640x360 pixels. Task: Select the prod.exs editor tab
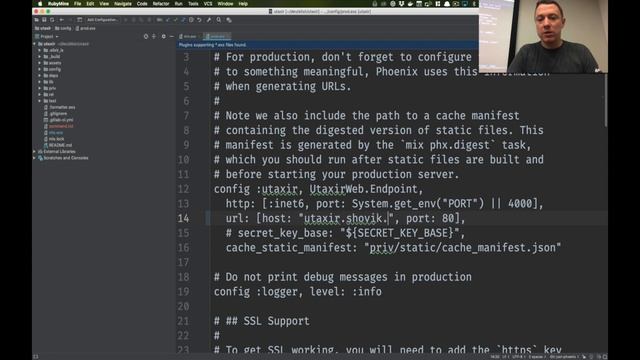218,36
